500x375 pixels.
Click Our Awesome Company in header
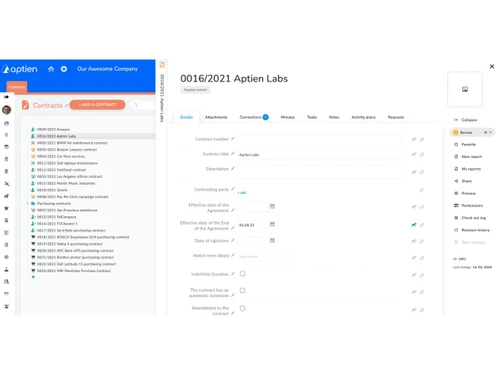[x=107, y=69]
